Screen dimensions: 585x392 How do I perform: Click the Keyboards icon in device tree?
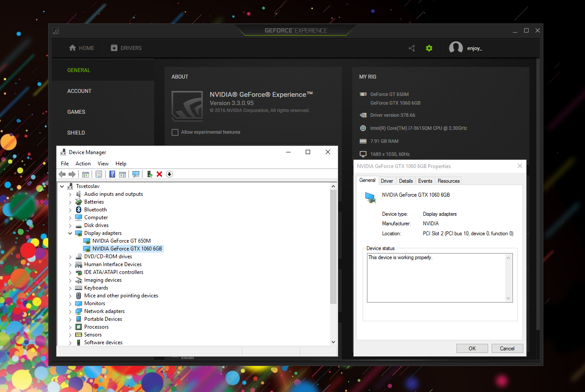79,288
